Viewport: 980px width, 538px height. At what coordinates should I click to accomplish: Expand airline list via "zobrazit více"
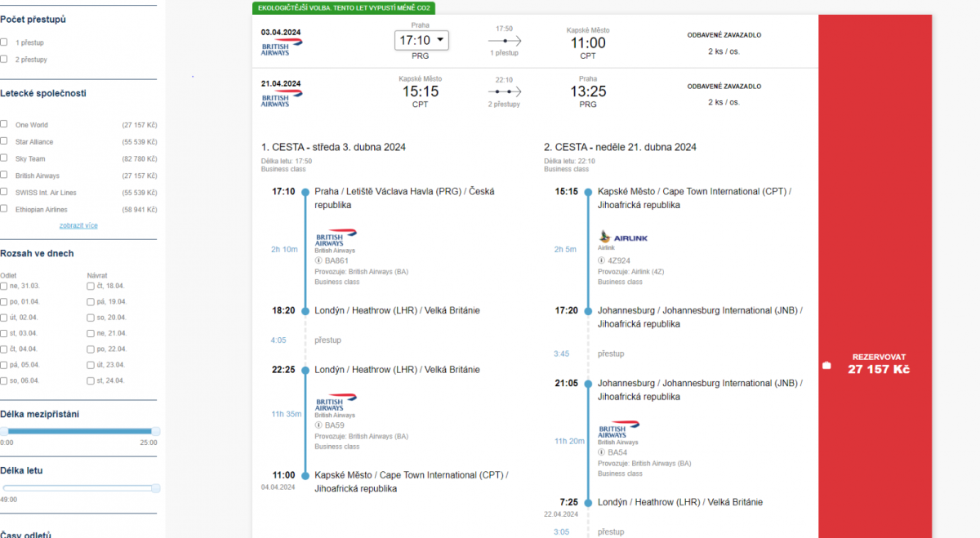click(x=78, y=225)
